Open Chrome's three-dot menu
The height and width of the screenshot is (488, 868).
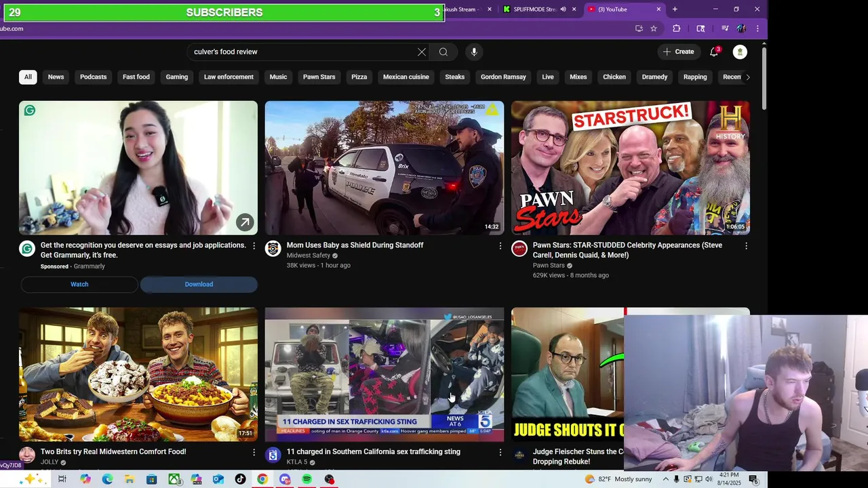tap(757, 28)
